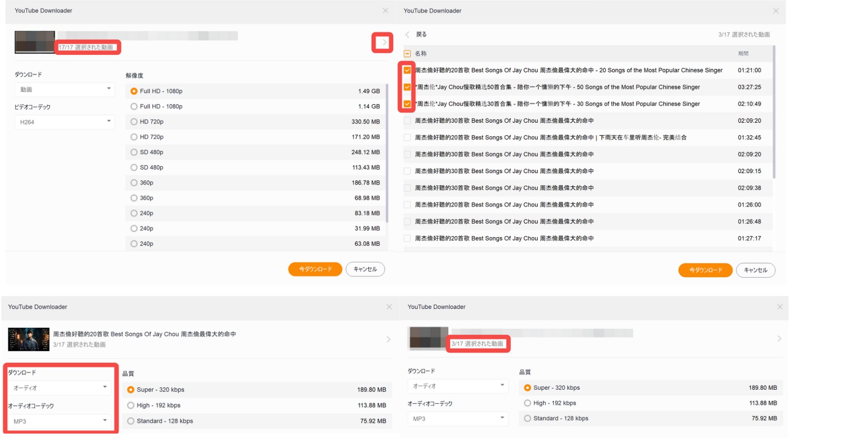
Task: Select SD 480p 113.43 MB option
Action: (134, 167)
